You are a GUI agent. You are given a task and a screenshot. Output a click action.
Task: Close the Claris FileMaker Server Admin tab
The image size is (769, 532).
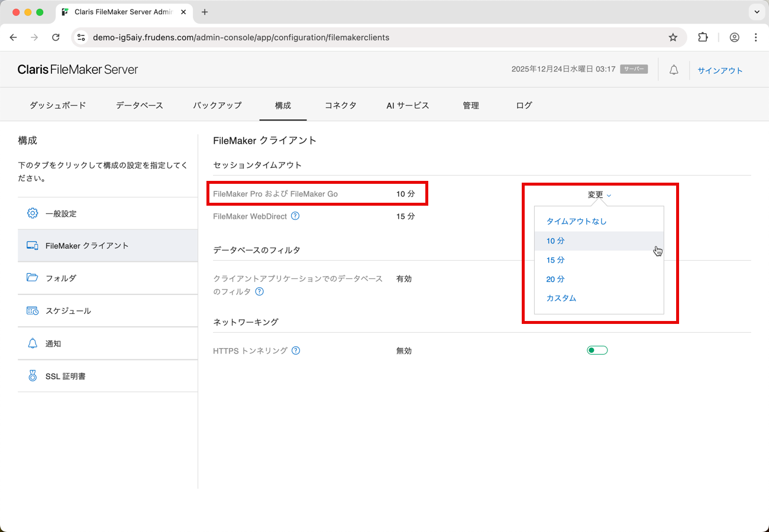(x=183, y=12)
